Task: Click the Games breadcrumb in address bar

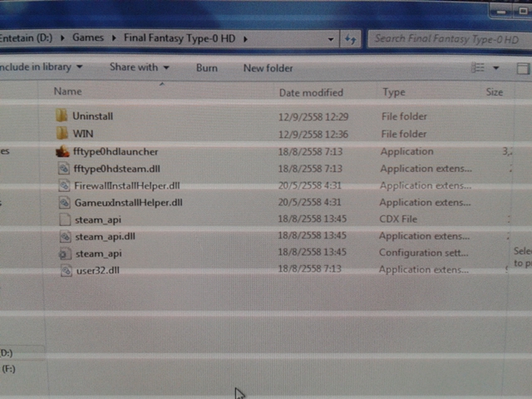Action: click(88, 37)
